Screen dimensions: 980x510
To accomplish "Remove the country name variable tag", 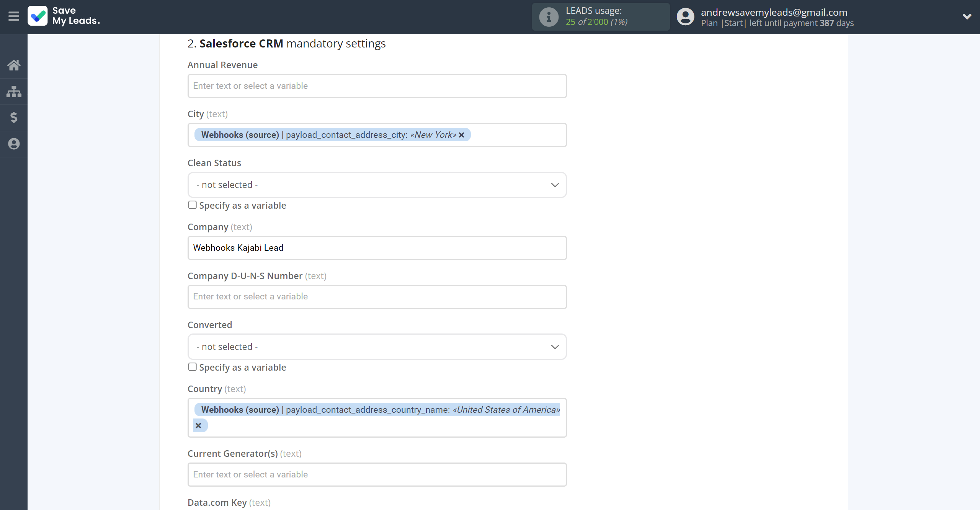I will pos(198,425).
